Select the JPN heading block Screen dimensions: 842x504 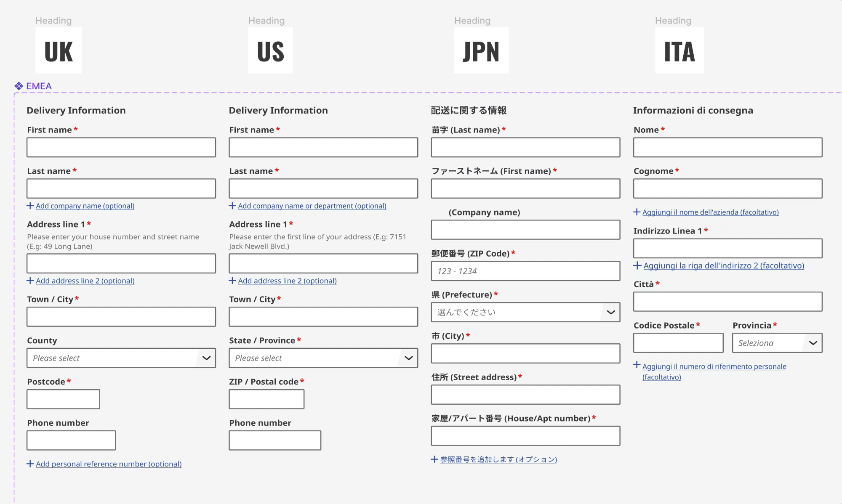481,50
